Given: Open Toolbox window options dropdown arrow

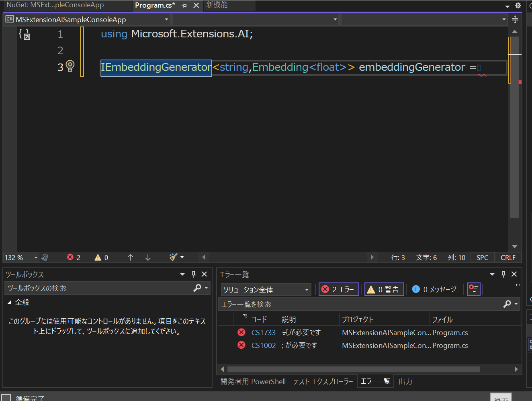Looking at the screenshot, I should tap(182, 274).
